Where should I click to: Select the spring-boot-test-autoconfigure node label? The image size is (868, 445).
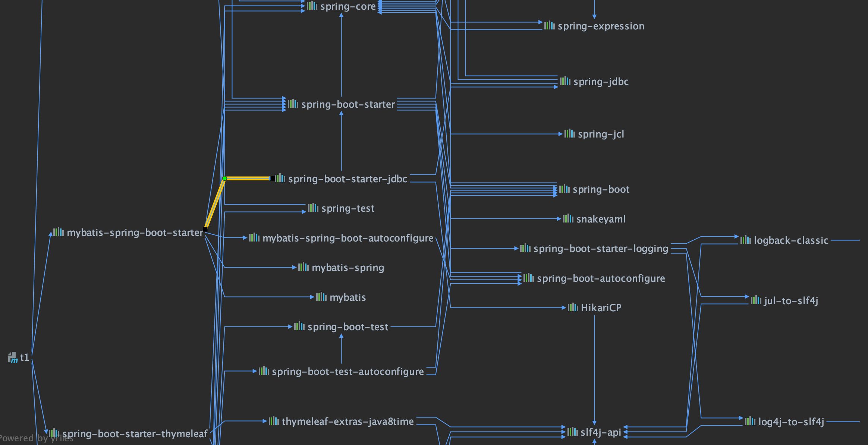click(347, 372)
